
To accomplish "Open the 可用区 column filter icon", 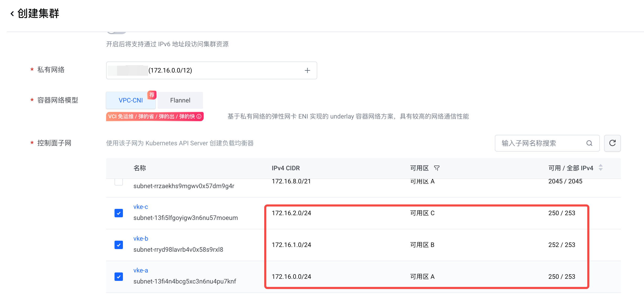I will (x=437, y=168).
